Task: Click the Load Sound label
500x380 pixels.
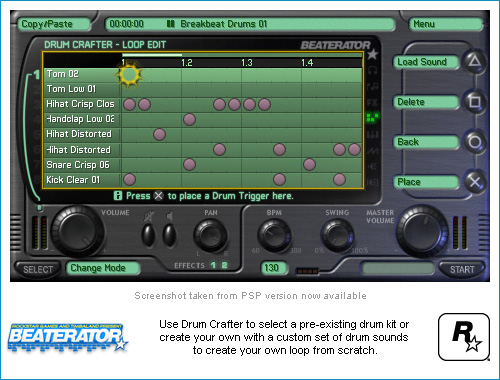Action: 422,62
